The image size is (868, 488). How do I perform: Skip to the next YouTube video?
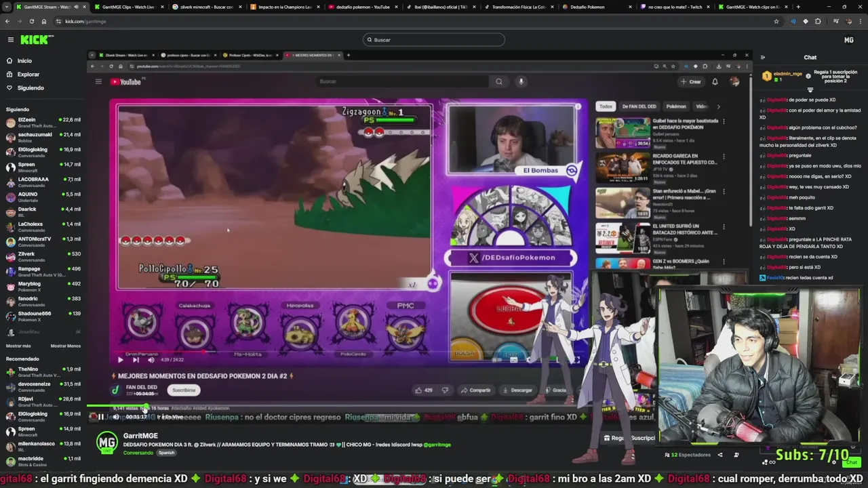[x=136, y=360]
